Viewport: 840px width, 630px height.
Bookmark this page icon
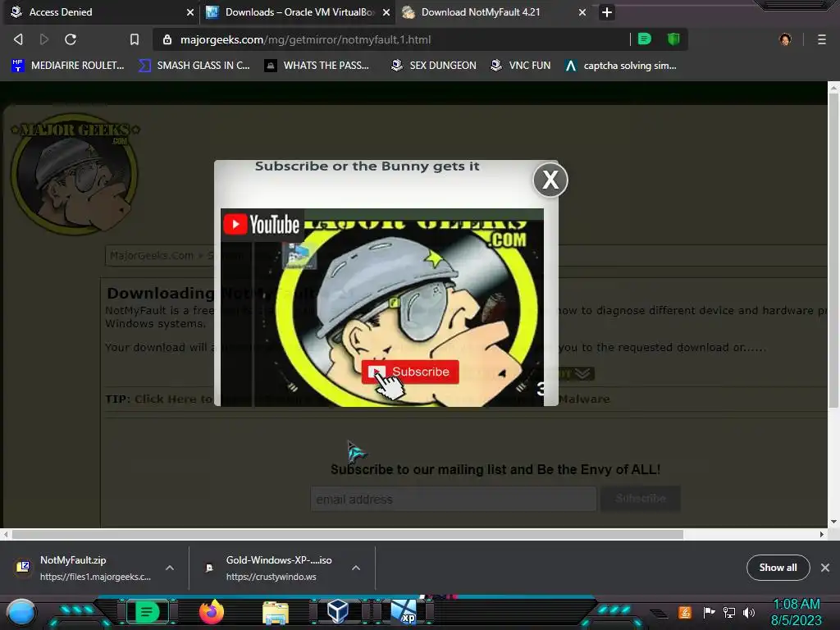[135, 39]
